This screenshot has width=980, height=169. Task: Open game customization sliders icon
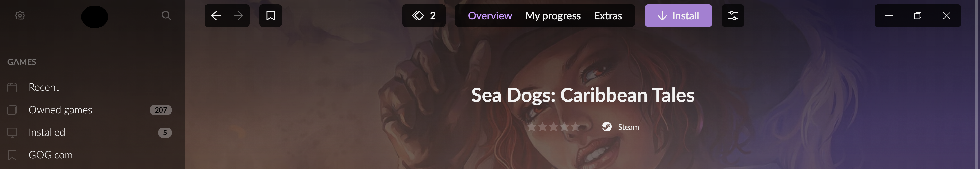click(x=733, y=16)
